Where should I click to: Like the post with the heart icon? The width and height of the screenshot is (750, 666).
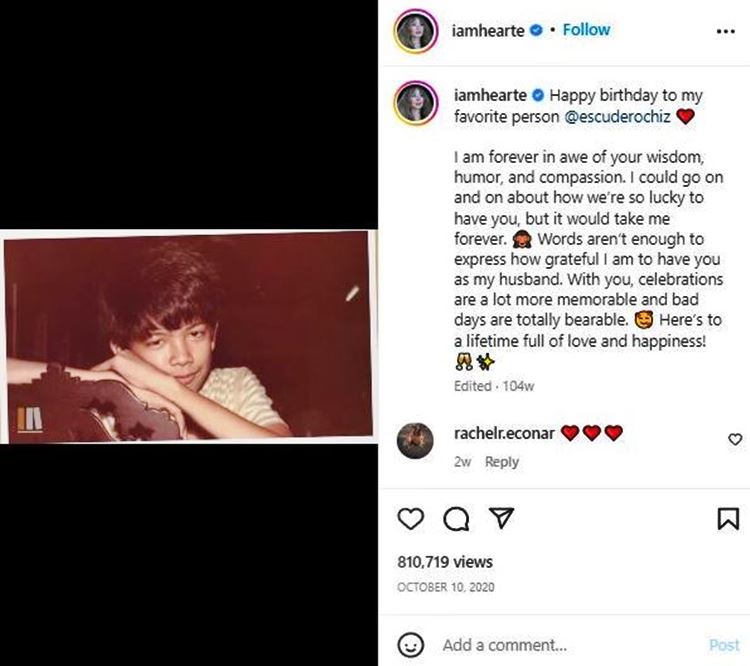coord(411,518)
